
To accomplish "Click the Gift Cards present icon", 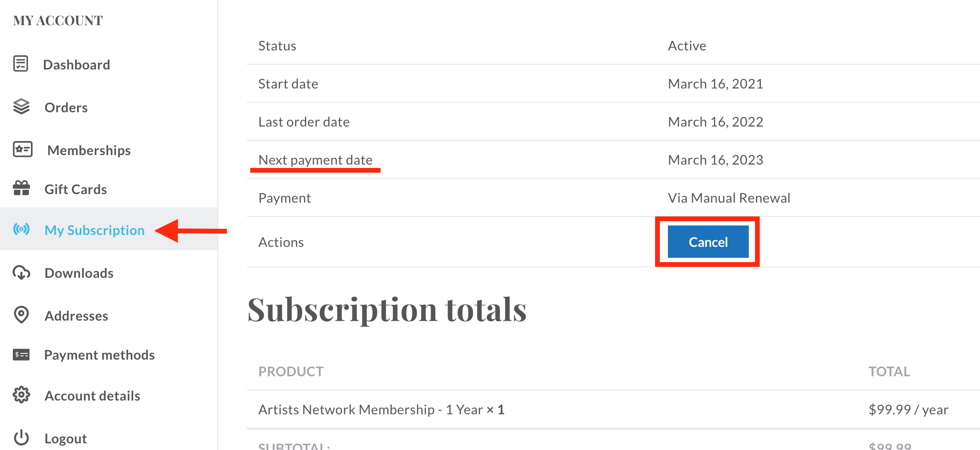I will [x=21, y=188].
